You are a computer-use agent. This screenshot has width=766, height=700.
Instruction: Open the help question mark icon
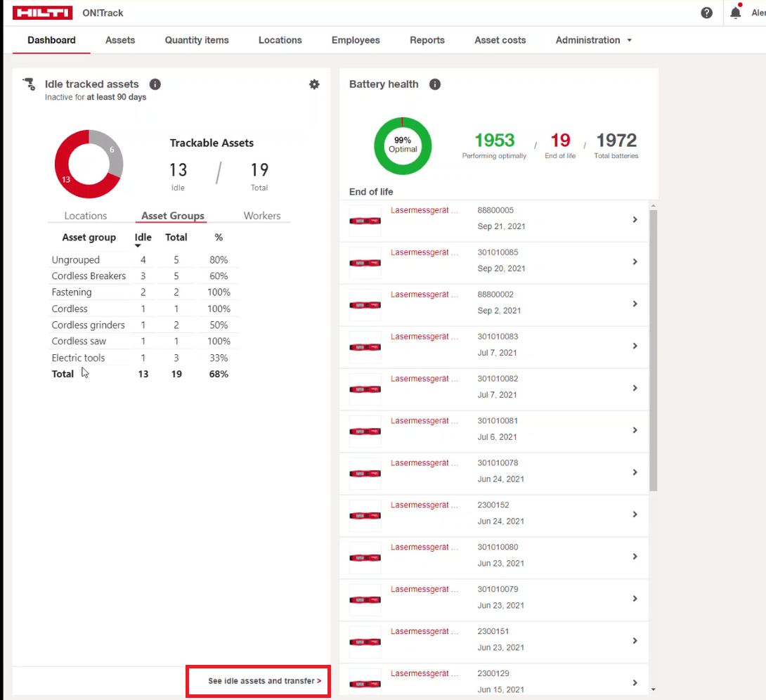707,13
